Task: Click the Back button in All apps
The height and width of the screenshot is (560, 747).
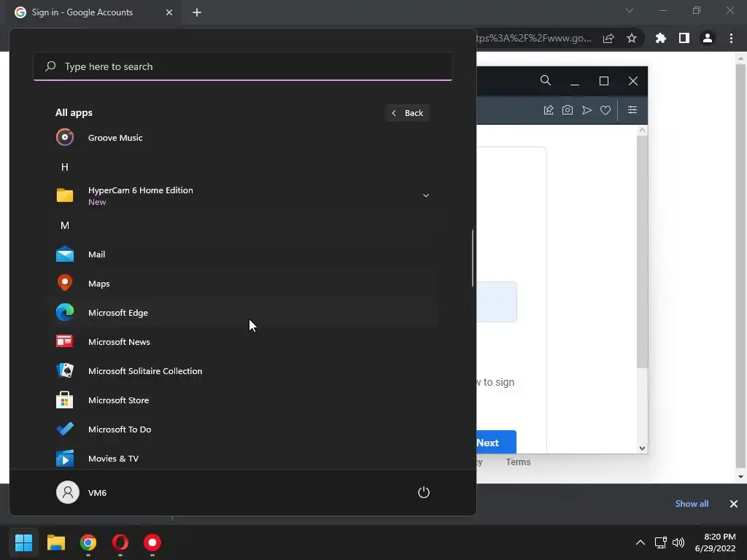Action: tap(408, 113)
